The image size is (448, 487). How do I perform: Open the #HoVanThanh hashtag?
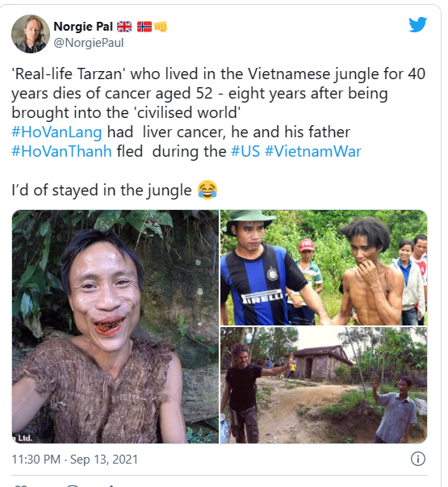(61, 151)
